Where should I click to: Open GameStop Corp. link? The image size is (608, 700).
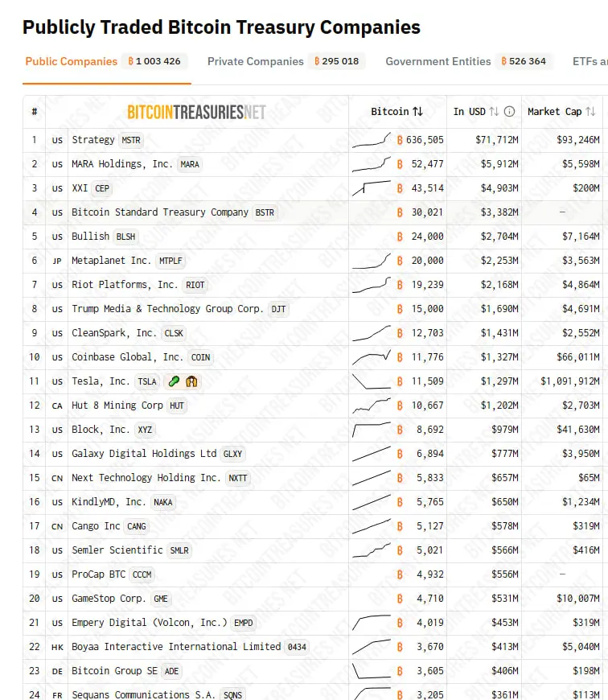[109, 598]
